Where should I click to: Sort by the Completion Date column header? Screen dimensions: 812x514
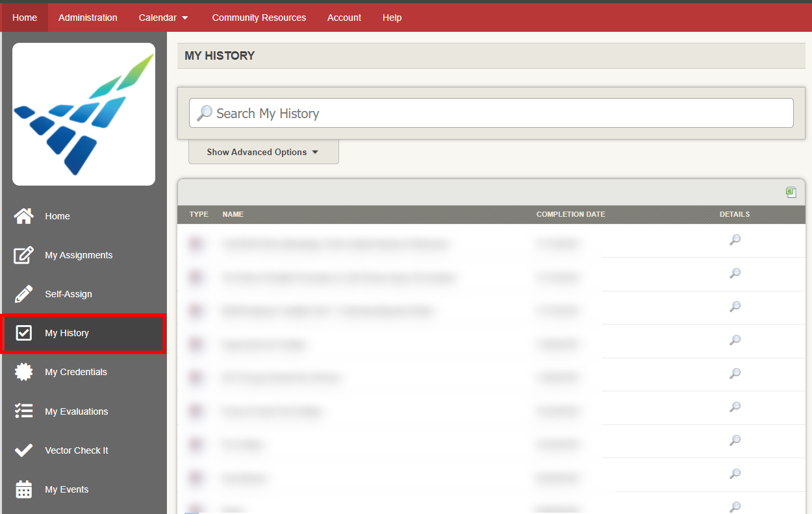(x=570, y=214)
